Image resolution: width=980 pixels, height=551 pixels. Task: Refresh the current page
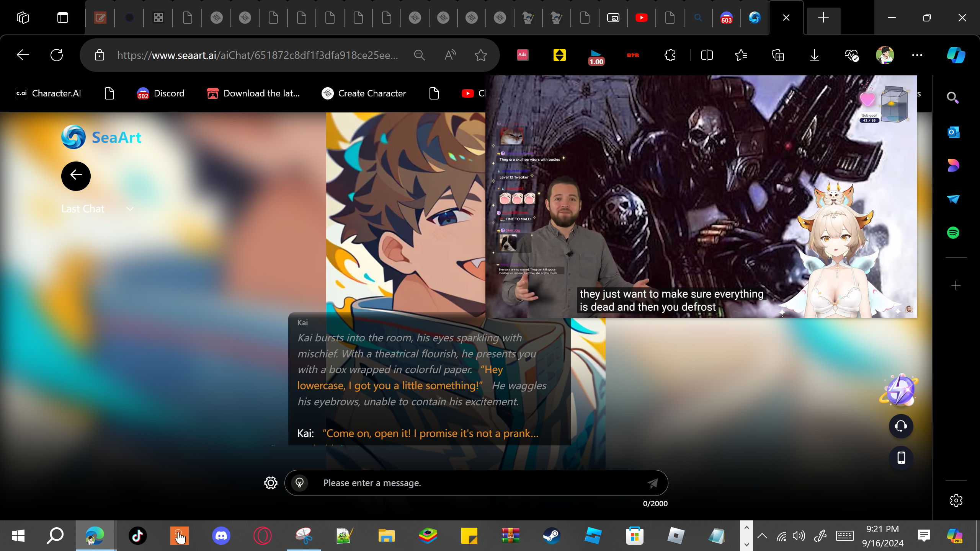(x=57, y=55)
